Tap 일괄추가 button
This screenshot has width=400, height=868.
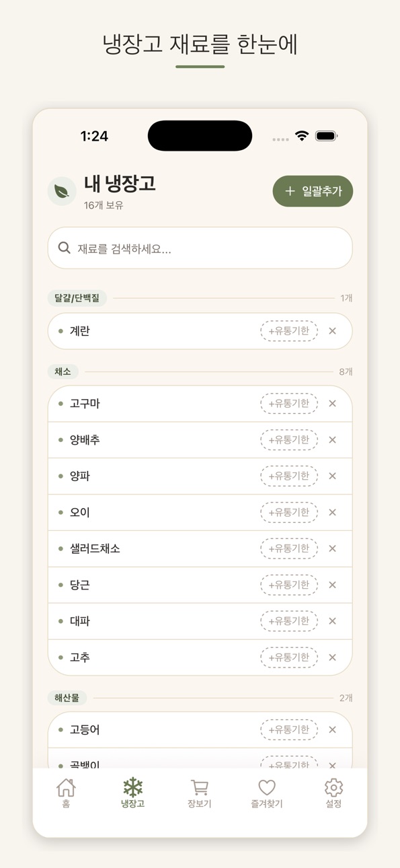(x=313, y=191)
